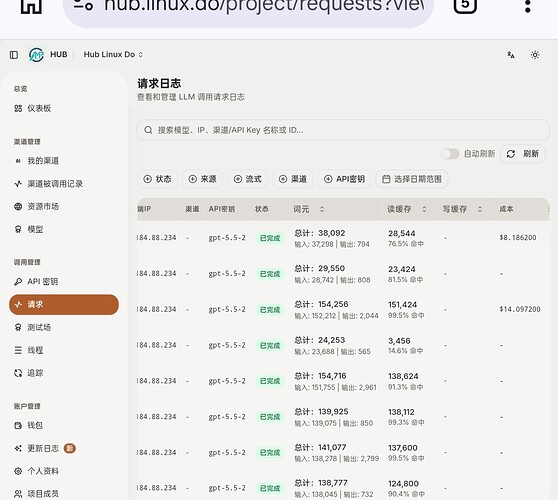Viewport: 558px width, 500px height.
Task: Click the 状态 column header in table
Action: pos(262,209)
